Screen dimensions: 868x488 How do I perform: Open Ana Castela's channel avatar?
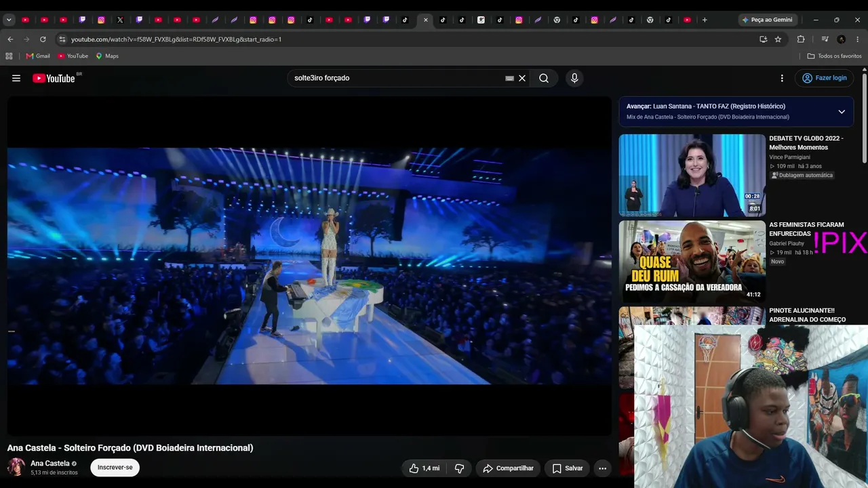pos(16,467)
